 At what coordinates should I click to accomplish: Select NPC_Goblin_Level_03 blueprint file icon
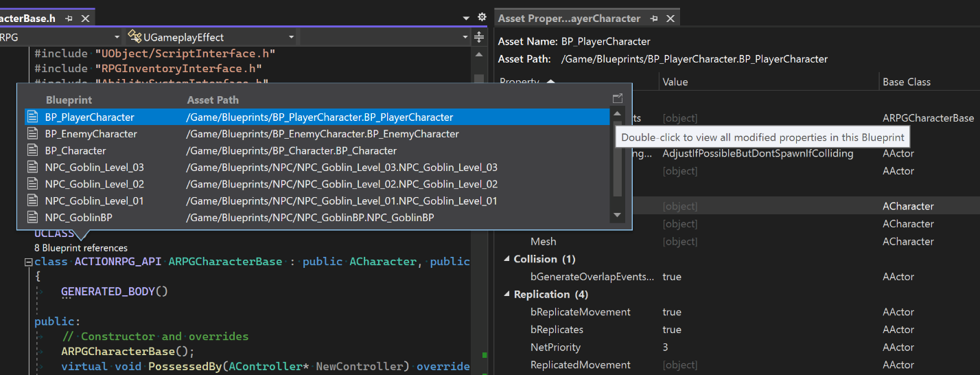(x=33, y=167)
